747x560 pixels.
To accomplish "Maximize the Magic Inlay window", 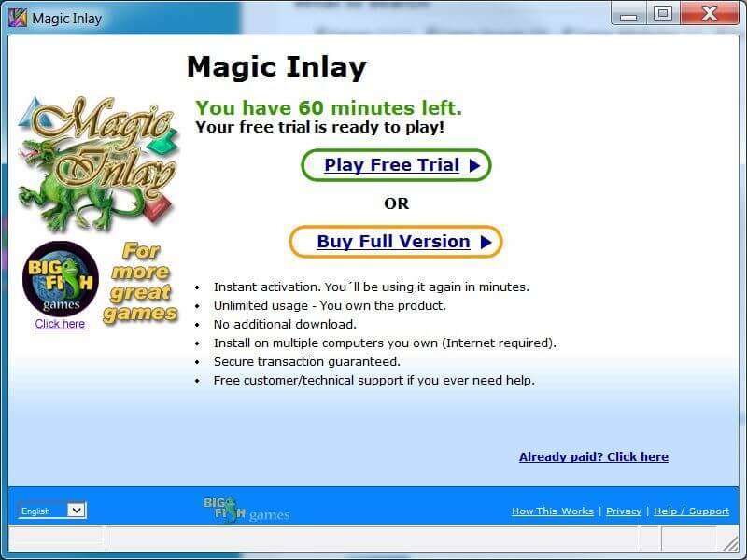I will tap(663, 14).
